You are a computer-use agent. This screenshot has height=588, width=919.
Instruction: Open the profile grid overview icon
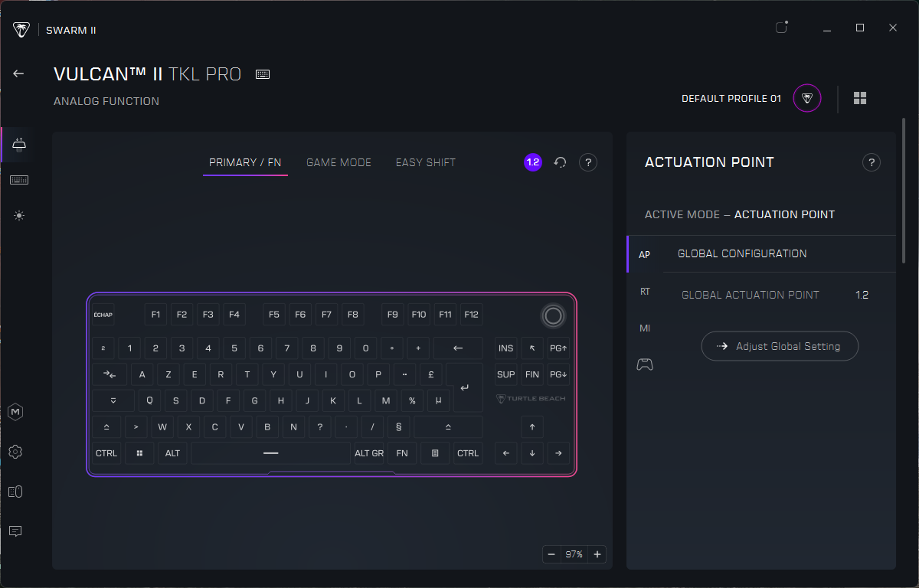click(x=860, y=99)
